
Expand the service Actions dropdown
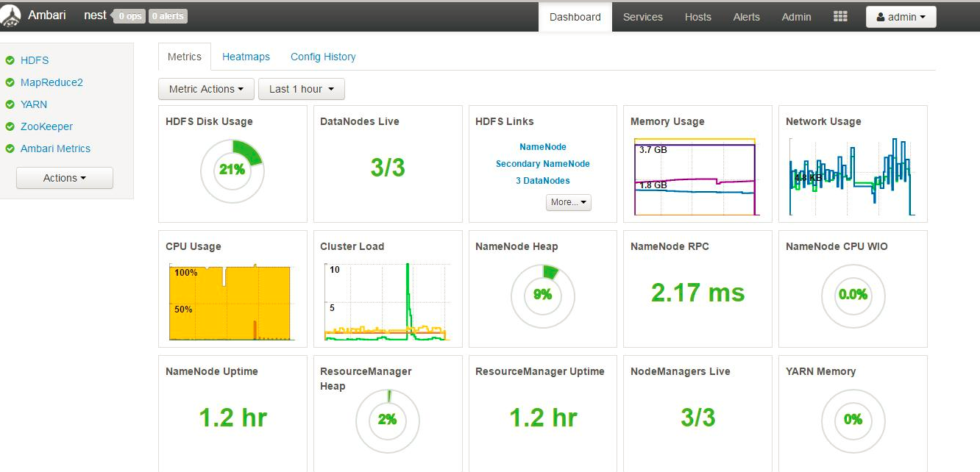coord(65,178)
